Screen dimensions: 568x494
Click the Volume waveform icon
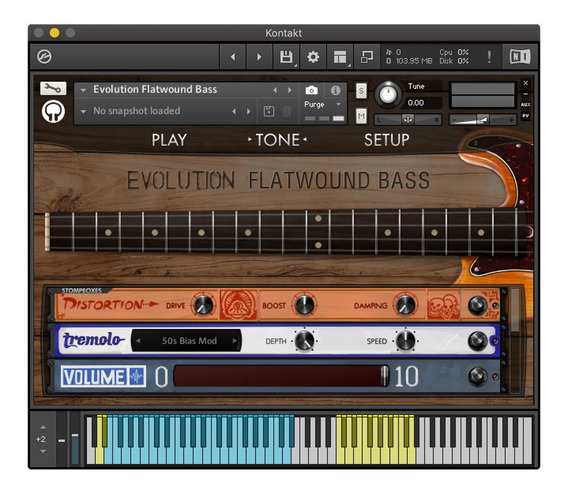pos(137,377)
